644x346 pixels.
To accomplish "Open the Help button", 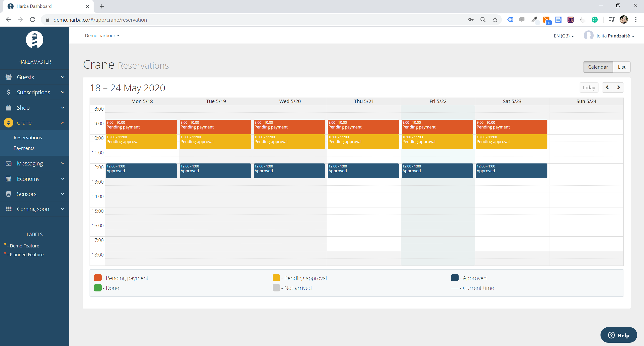I will pos(618,335).
